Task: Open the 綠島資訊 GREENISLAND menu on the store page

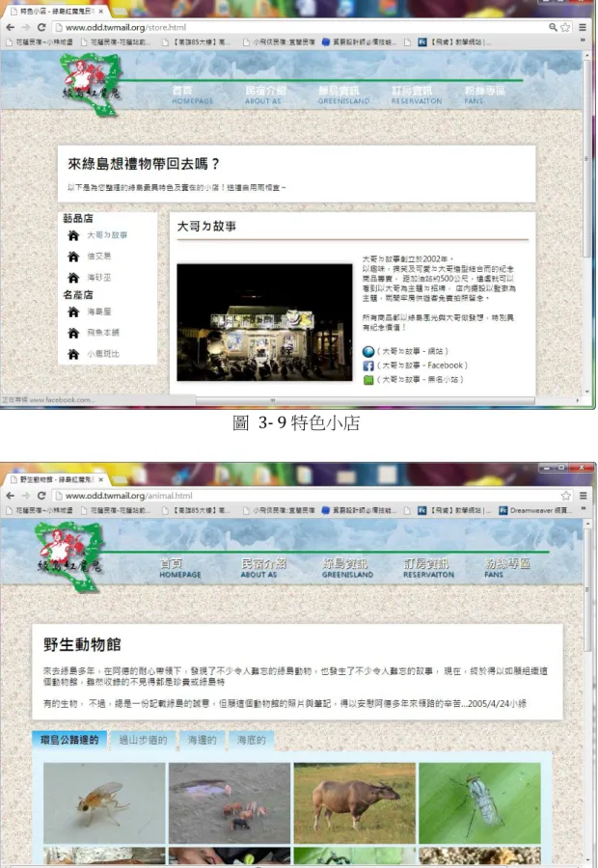Action: point(343,95)
